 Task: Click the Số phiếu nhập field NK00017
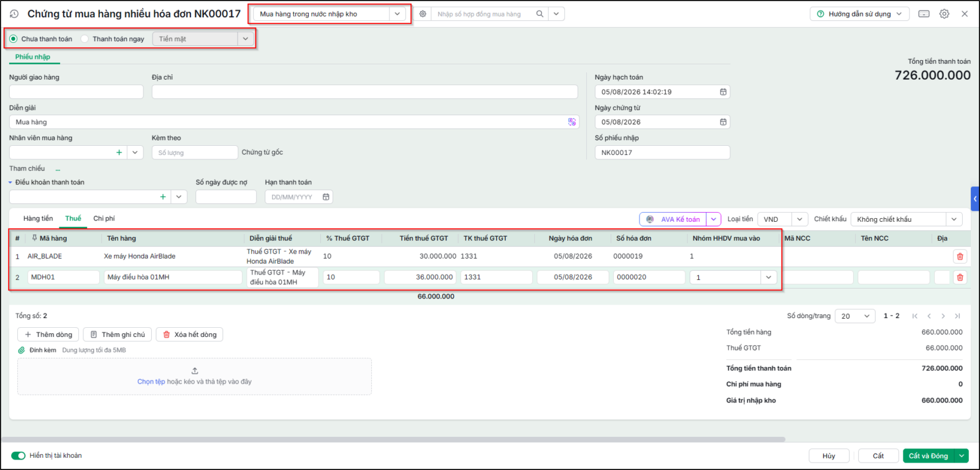coord(662,153)
